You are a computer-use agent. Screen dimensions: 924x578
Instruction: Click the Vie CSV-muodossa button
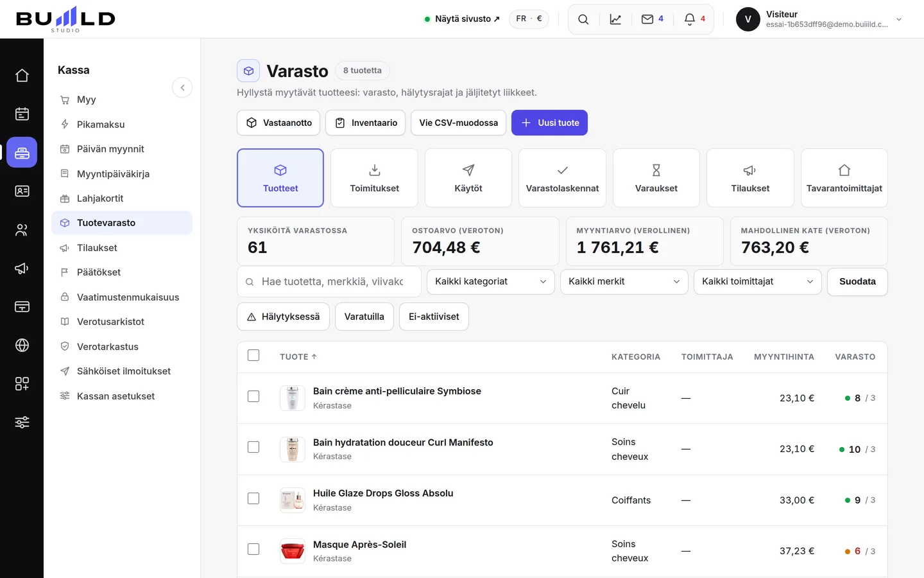tap(459, 123)
